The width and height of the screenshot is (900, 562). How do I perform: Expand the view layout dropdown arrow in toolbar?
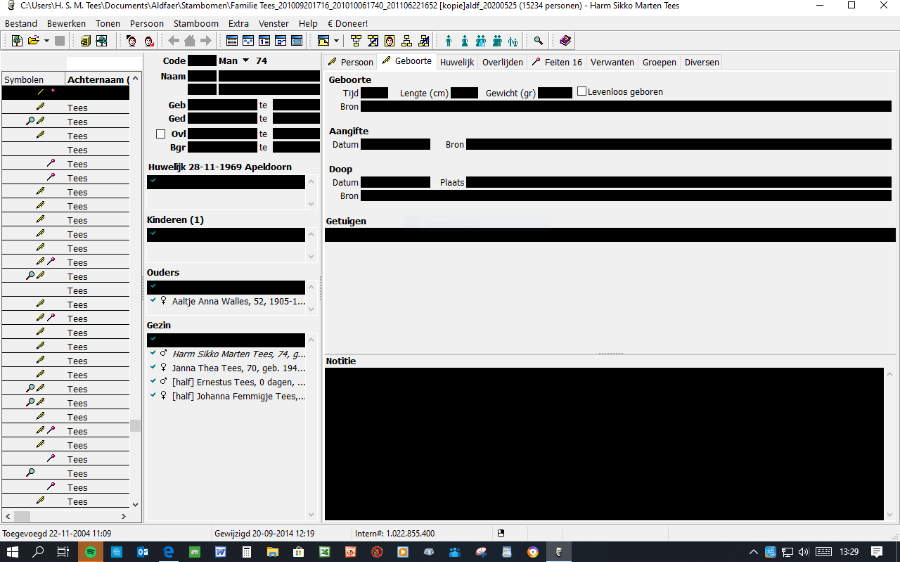click(337, 41)
